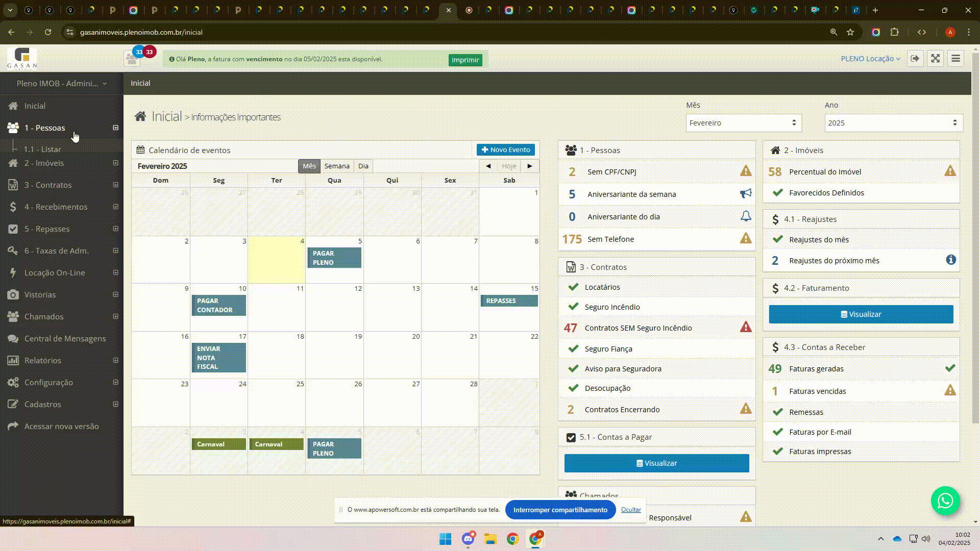The width and height of the screenshot is (980, 551).
Task: Select 1.1 - Listar submenu item
Action: tap(42, 149)
